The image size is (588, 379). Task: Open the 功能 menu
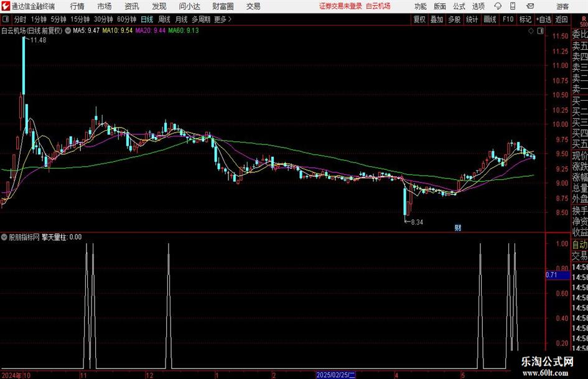click(421, 6)
